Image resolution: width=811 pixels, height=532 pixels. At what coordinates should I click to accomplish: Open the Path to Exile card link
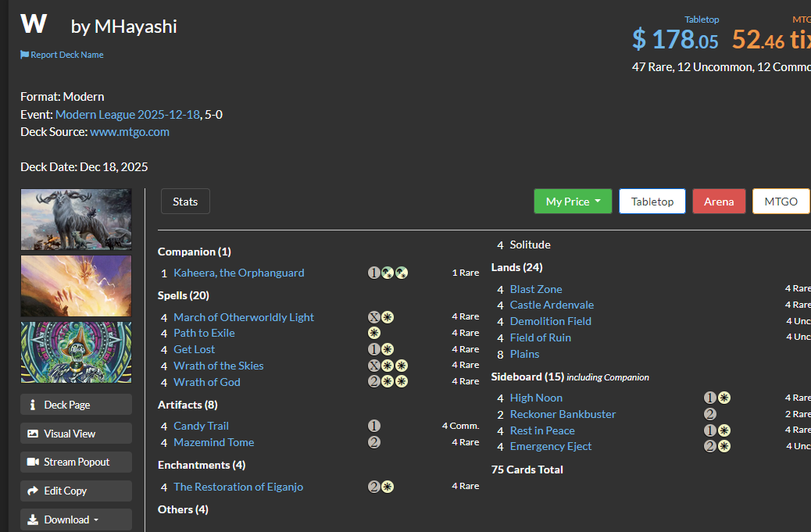click(x=204, y=333)
